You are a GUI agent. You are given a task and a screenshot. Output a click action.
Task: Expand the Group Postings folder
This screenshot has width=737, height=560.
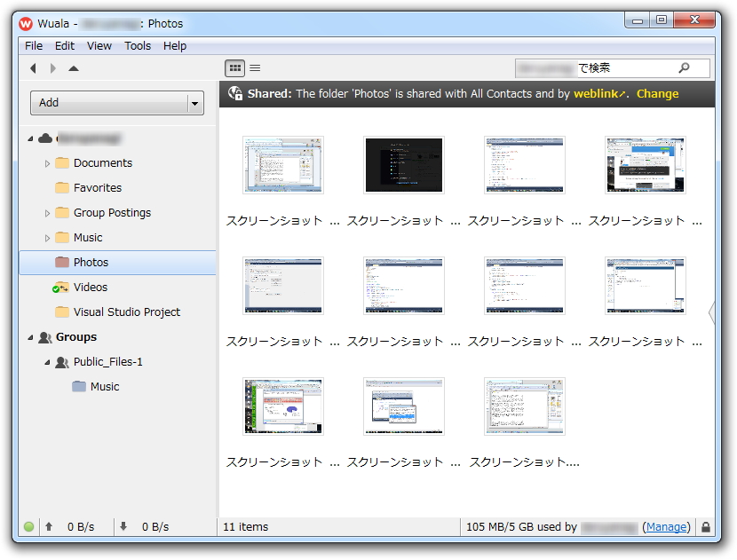47,213
